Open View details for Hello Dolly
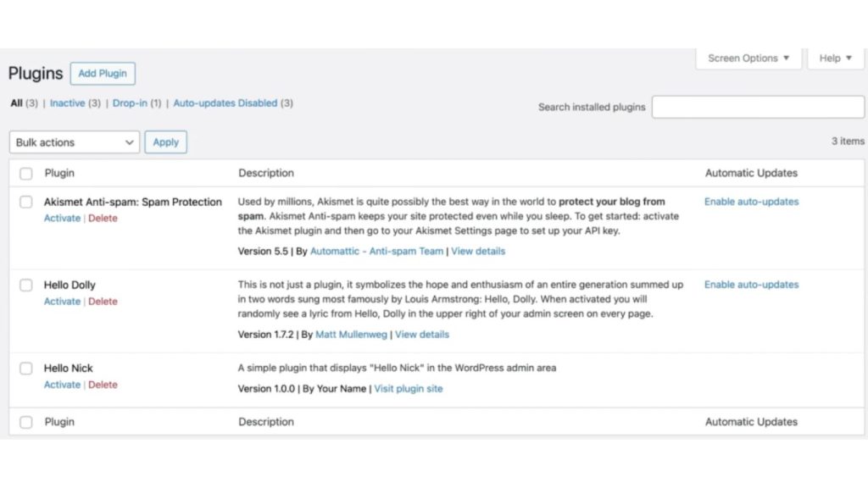This screenshot has height=488, width=868. [x=422, y=335]
